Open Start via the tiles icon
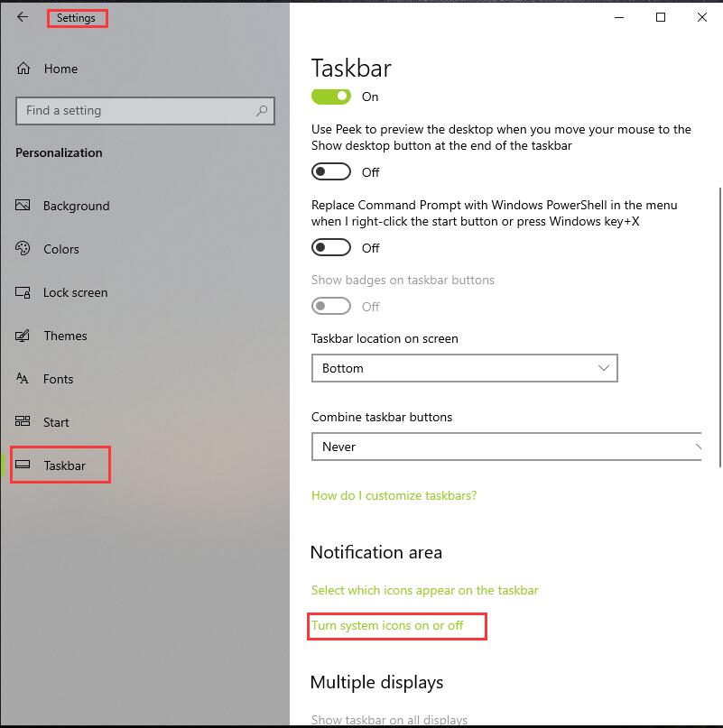 tap(23, 421)
